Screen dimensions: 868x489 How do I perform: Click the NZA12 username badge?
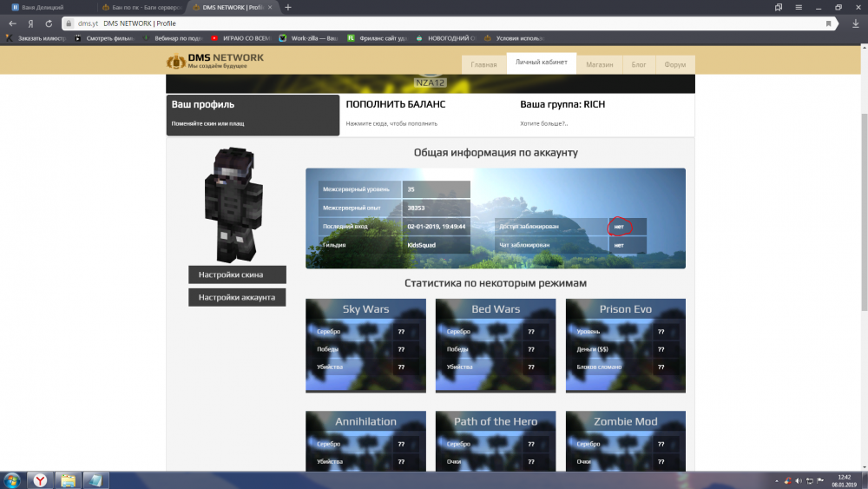431,83
